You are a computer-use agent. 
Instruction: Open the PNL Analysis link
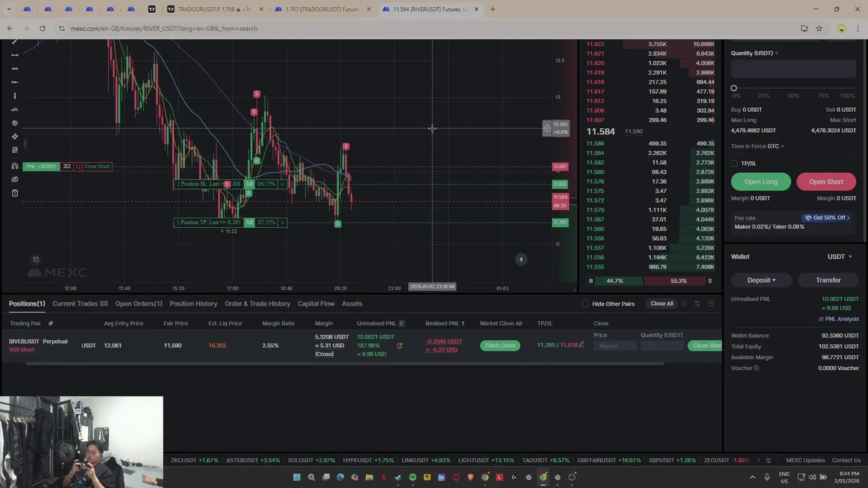839,319
